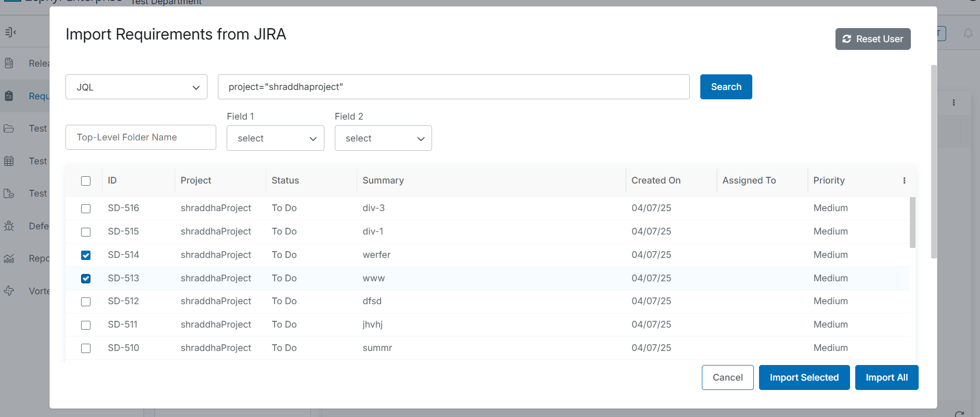Viewport: 980px width, 417px height.
Task: Click the table's vertical scrollbar
Action: click(912, 223)
